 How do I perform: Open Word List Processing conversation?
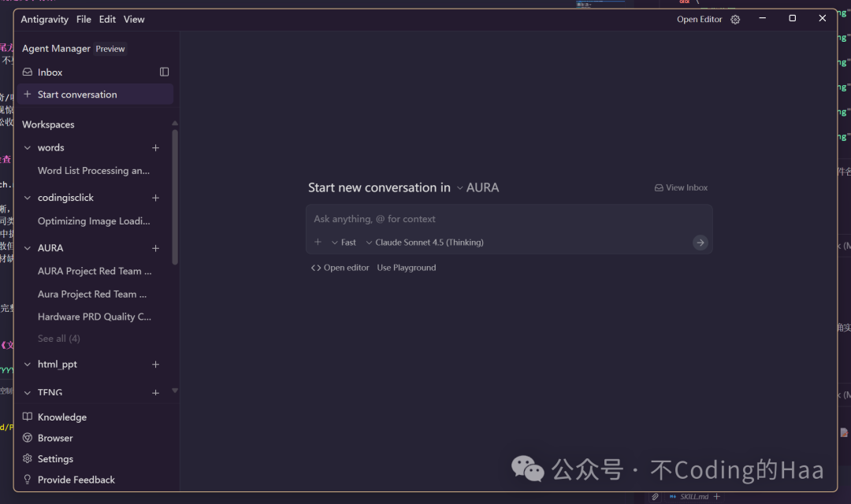pos(93,170)
